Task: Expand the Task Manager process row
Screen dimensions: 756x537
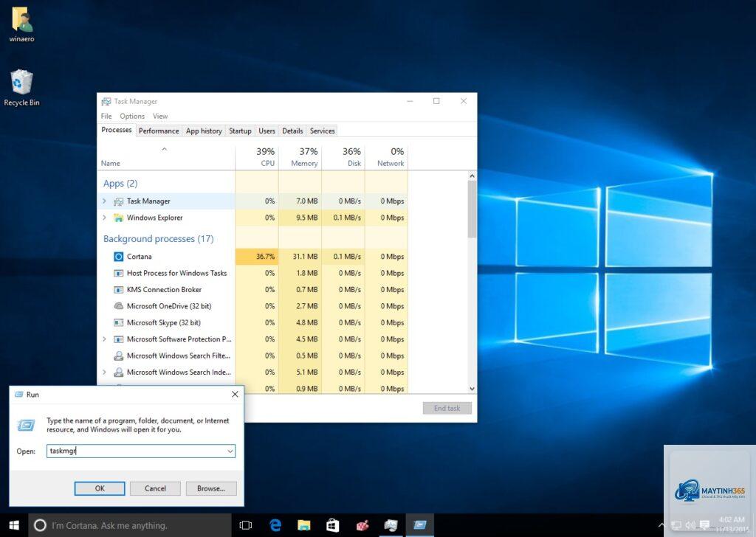Action: coord(104,201)
